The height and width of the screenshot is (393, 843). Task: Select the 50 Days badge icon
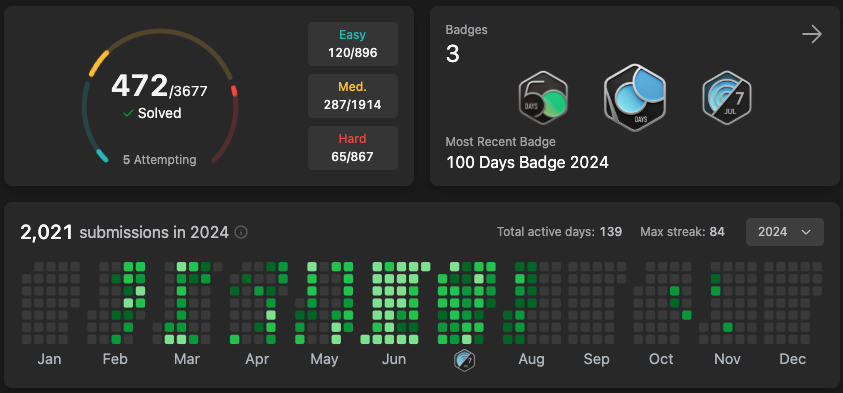(543, 98)
